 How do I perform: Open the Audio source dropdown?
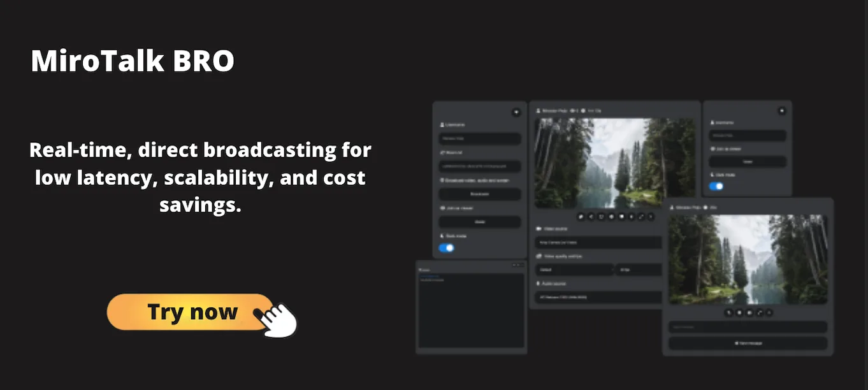[x=598, y=297]
